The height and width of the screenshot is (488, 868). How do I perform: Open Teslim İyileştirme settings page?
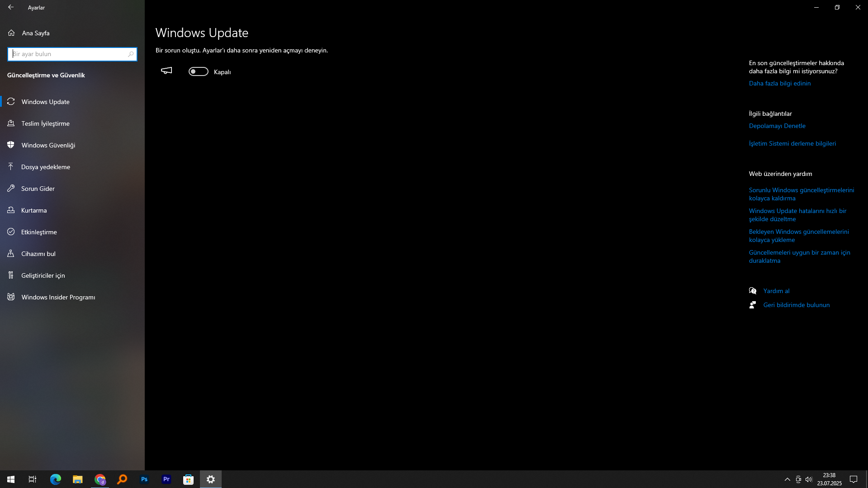pyautogui.click(x=72, y=123)
